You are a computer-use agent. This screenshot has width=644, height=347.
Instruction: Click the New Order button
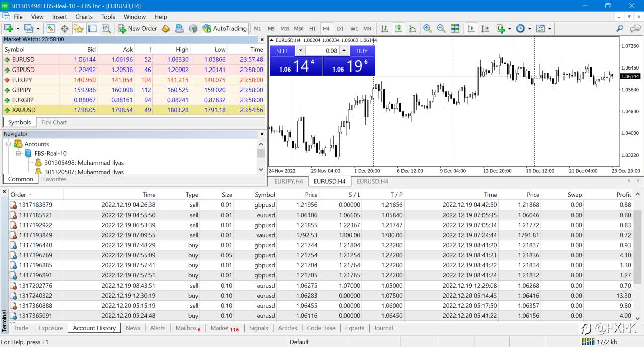tap(137, 29)
